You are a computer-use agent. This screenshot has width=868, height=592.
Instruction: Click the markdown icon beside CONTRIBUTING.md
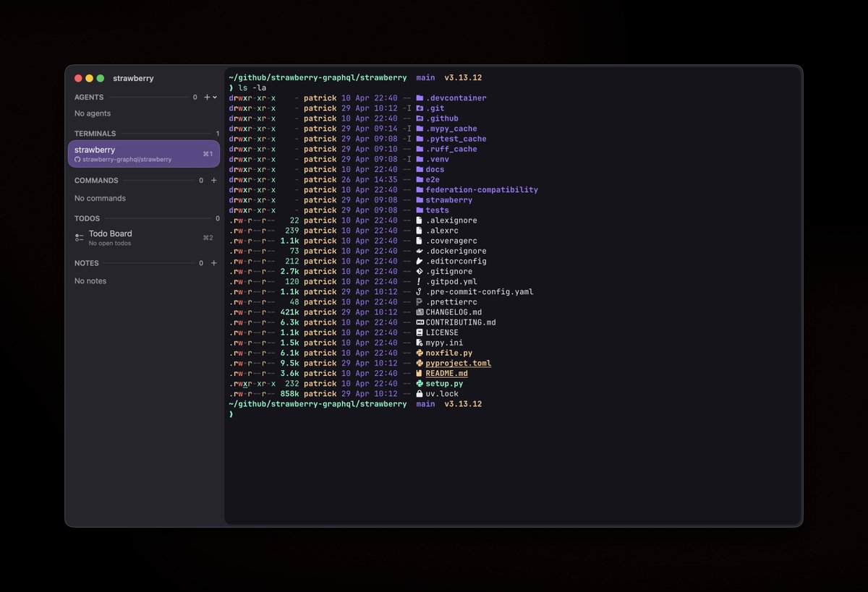coord(420,322)
